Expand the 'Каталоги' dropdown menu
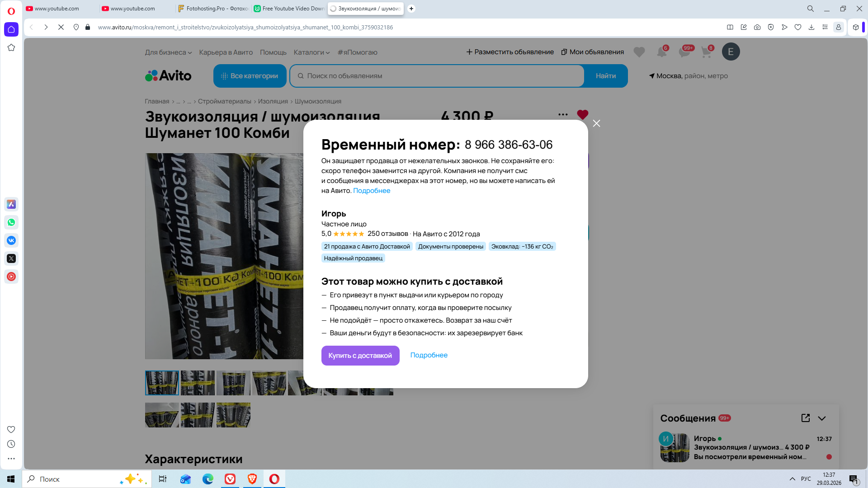The width and height of the screenshot is (868, 488). click(x=311, y=52)
